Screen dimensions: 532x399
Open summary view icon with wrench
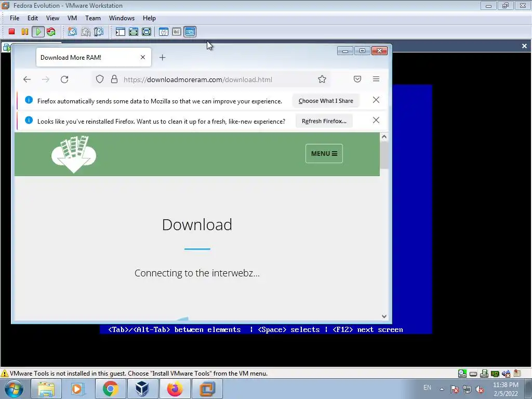pyautogui.click(x=164, y=32)
